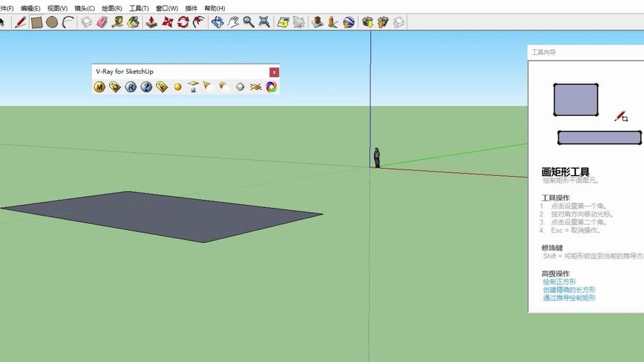Select the Zoom magnifier tool
This screenshot has height=362, width=644.
(248, 22)
